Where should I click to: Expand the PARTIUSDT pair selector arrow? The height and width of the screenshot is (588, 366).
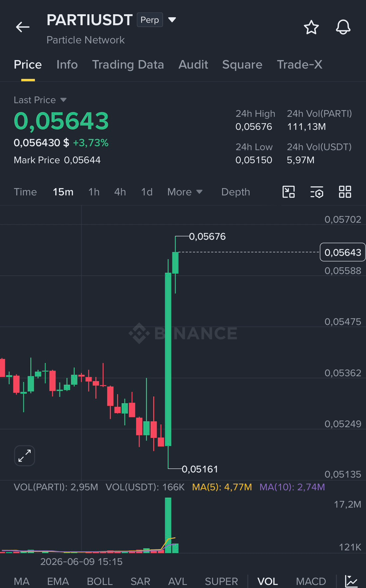pyautogui.click(x=172, y=20)
